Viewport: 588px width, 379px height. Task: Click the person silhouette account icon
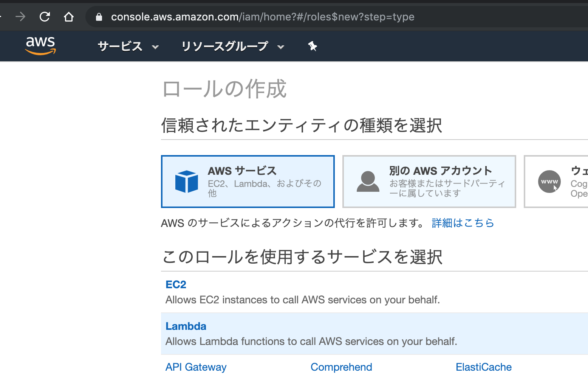[x=368, y=182]
